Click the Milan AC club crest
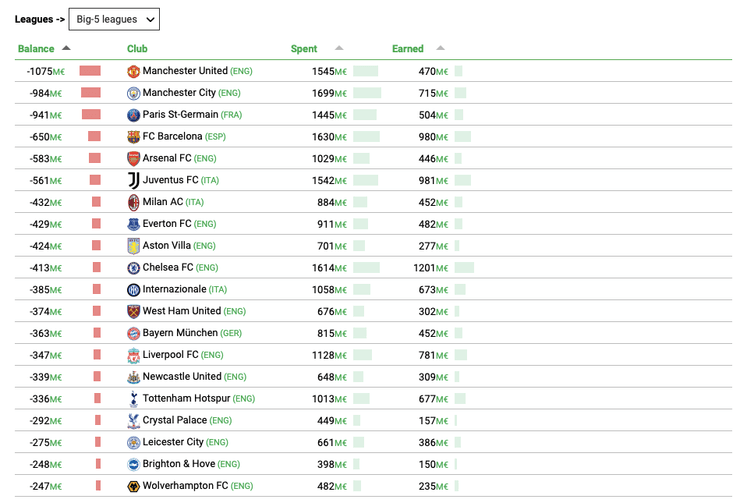The width and height of the screenshot is (740, 503). click(134, 202)
